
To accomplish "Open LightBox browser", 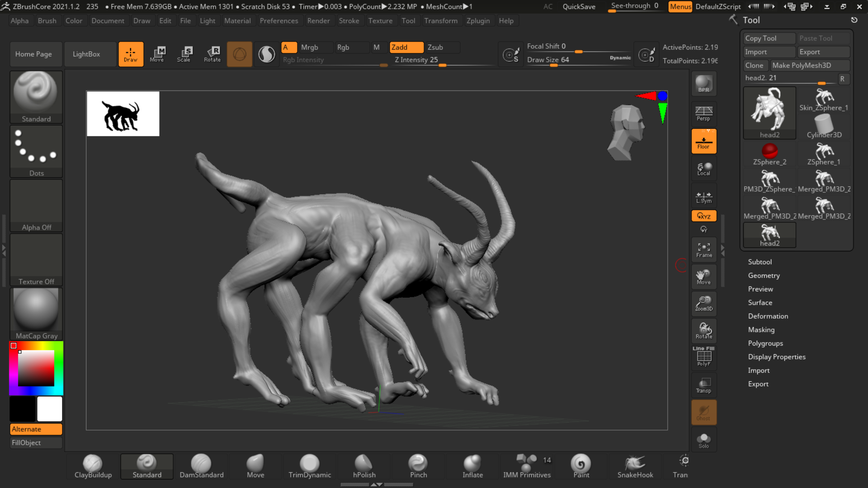I will coord(86,54).
